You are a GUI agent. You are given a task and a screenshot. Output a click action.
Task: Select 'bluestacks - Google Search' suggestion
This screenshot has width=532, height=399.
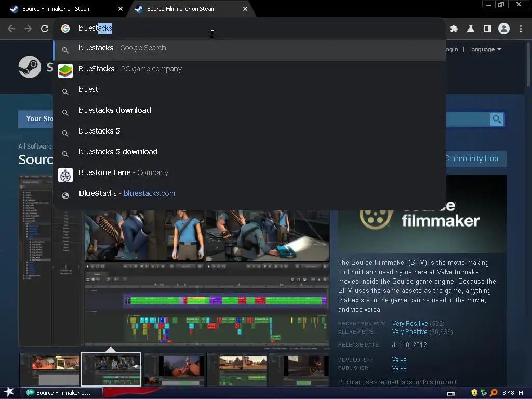point(249,50)
